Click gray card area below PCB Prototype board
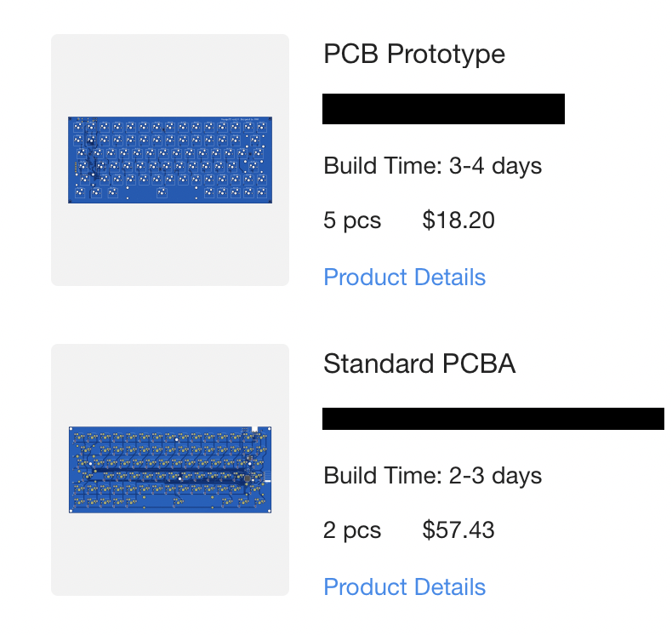Viewport: 672px width, 635px height. click(170, 244)
